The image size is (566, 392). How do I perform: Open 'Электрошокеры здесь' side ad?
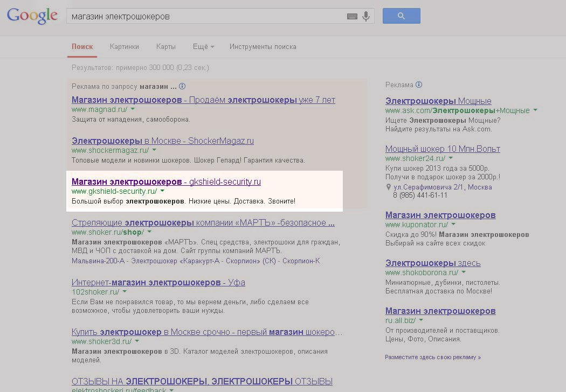(433, 263)
